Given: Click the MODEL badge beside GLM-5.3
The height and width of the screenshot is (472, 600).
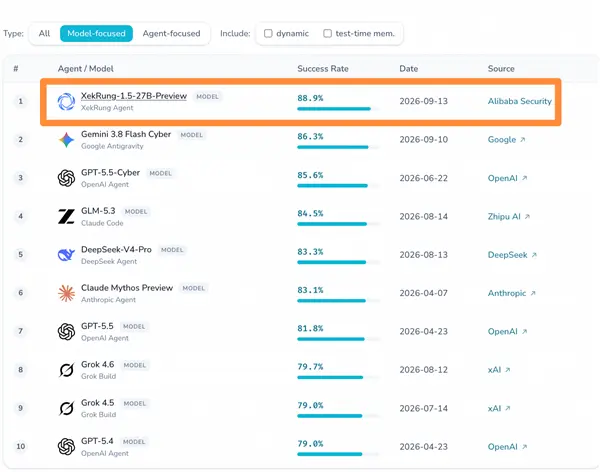Looking at the screenshot, I should (136, 211).
